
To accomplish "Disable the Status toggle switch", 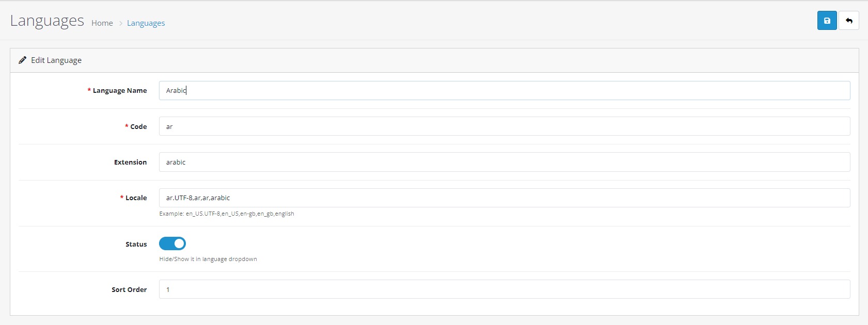I will point(172,243).
